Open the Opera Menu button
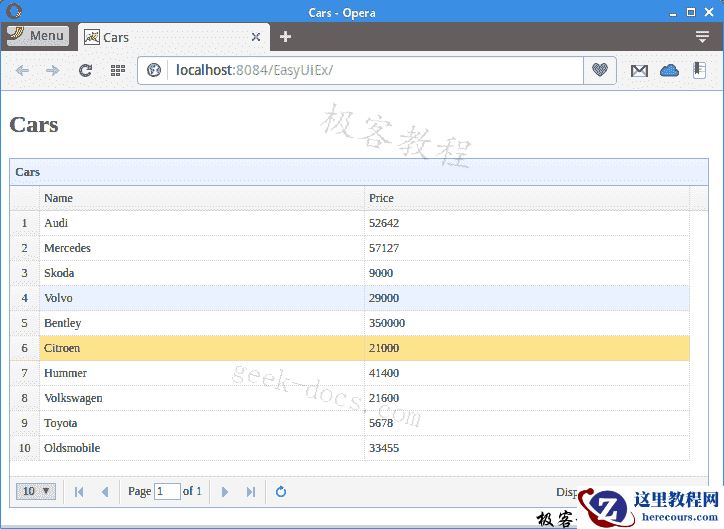This screenshot has width=724, height=529. [38, 36]
